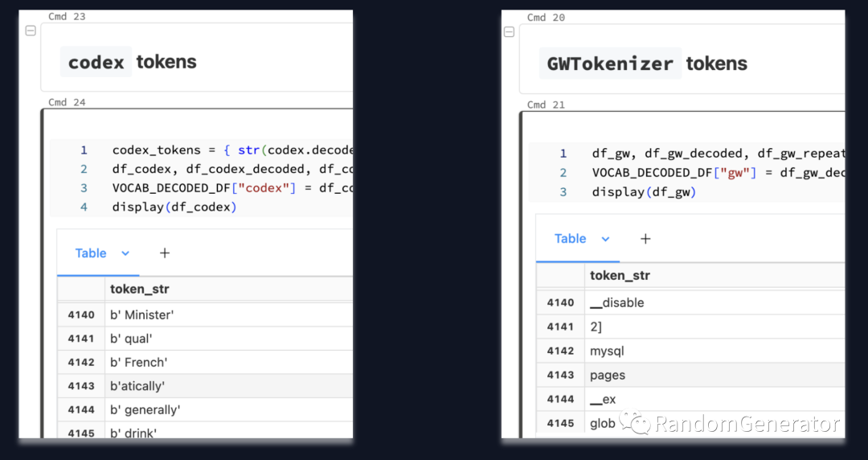Viewport: 868px width, 460px height.
Task: Add visualization with plus in GWTokenizer output
Action: click(x=645, y=239)
